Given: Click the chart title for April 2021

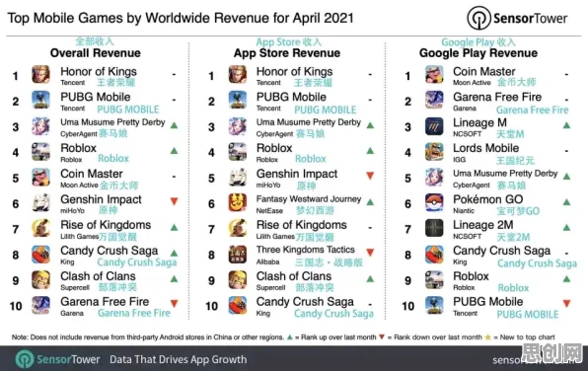Looking at the screenshot, I should coord(181,18).
